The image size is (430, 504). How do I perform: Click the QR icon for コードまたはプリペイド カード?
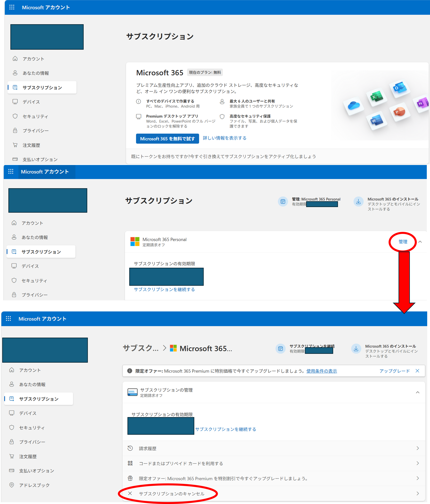tap(130, 463)
